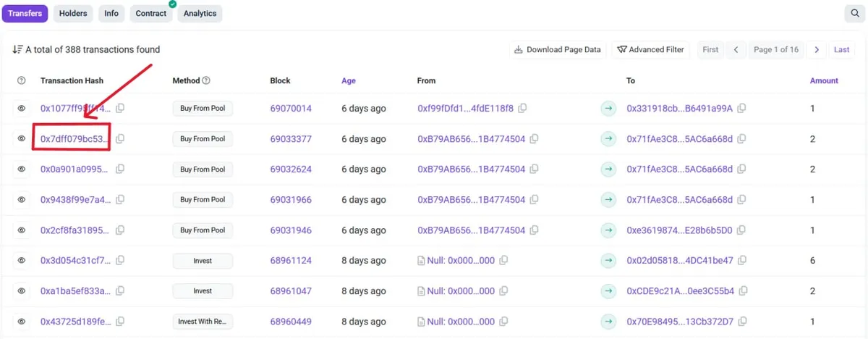The height and width of the screenshot is (339, 868).
Task: Switch the Age column header format
Action: [349, 80]
